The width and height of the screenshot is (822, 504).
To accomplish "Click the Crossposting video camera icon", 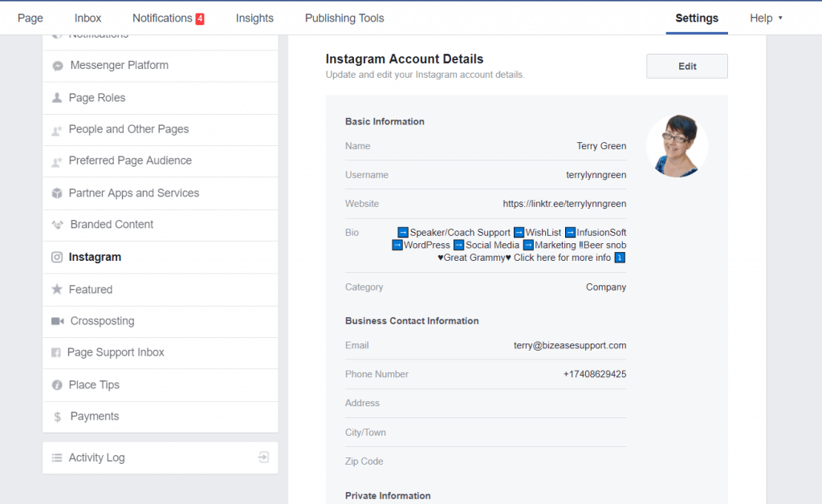I will [x=58, y=321].
